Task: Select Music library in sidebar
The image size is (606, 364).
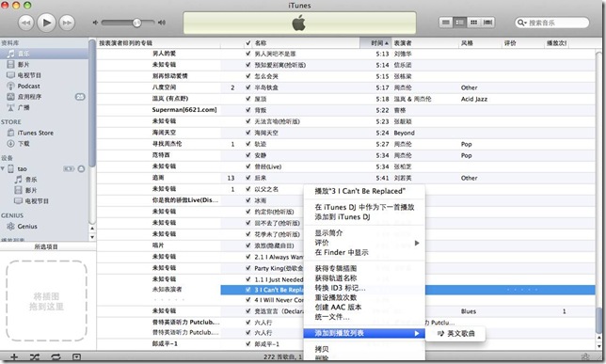Action: (x=44, y=54)
